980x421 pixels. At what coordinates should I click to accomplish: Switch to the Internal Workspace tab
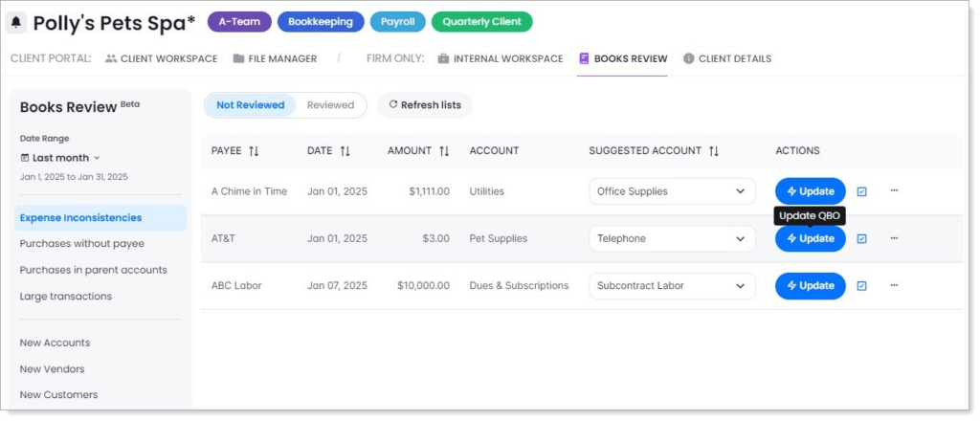point(500,58)
